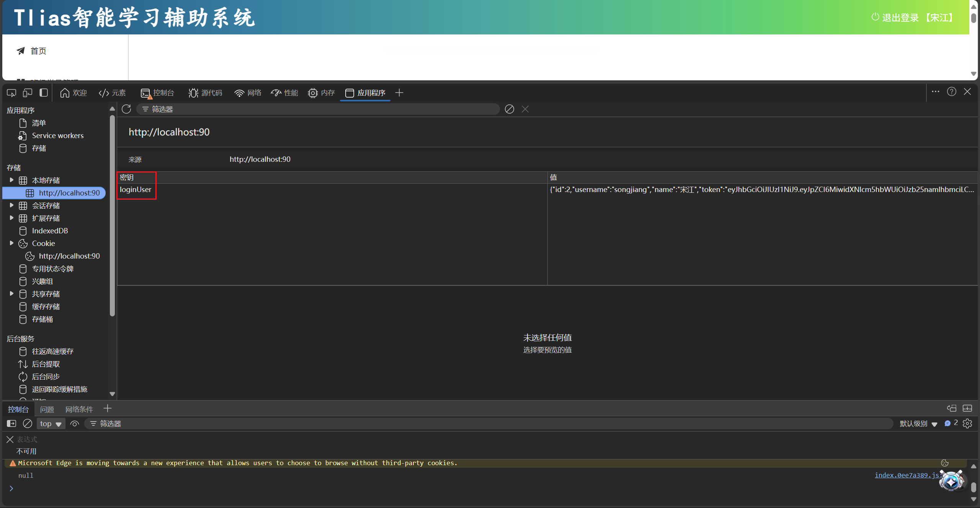980x508 pixels.
Task: Open DevTools help question icon
Action: click(952, 92)
